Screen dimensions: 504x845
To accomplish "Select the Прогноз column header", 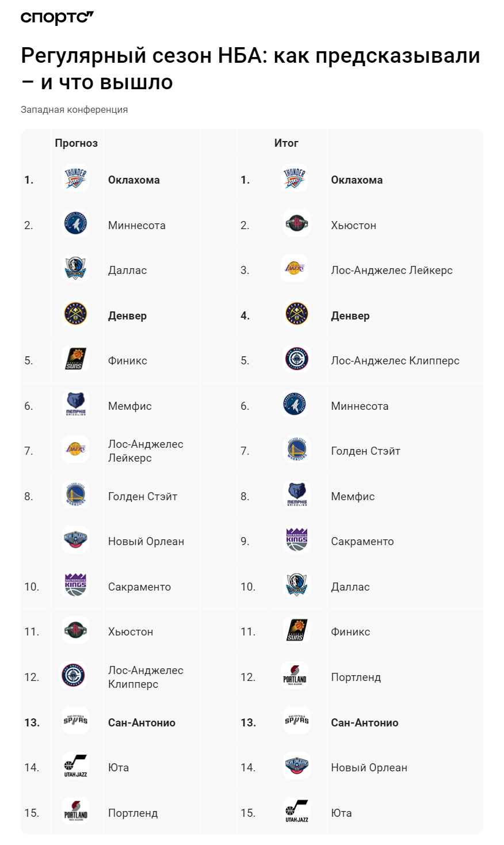I will (77, 143).
